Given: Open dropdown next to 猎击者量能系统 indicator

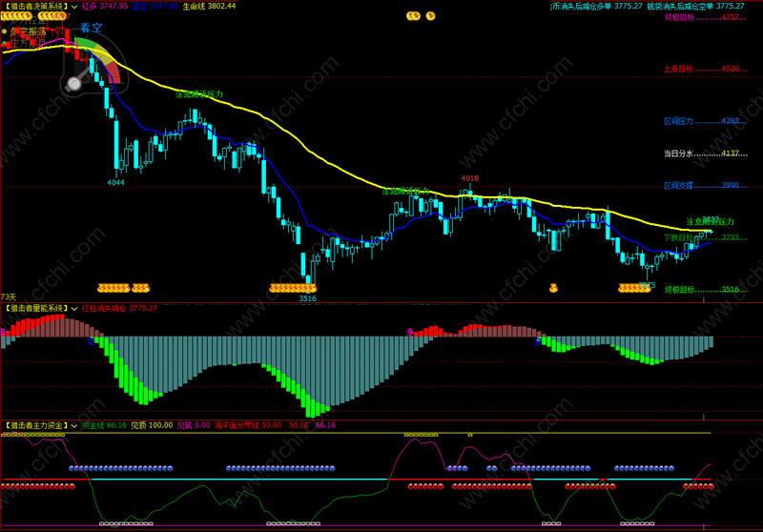Looking at the screenshot, I should (x=74, y=308).
